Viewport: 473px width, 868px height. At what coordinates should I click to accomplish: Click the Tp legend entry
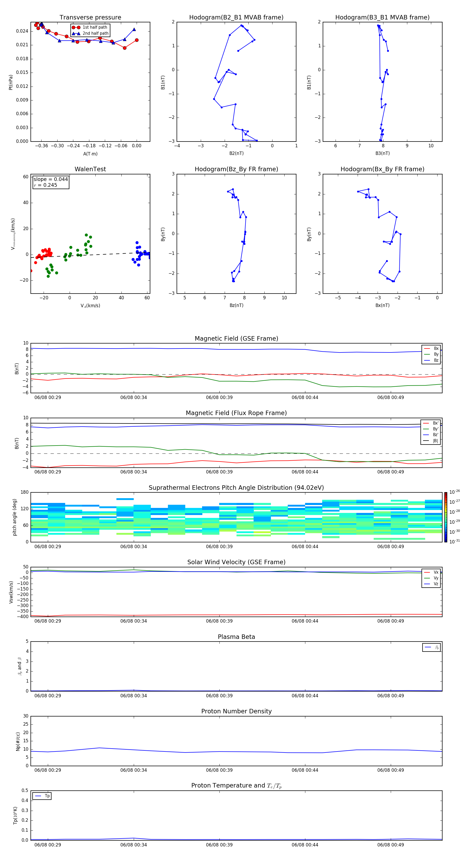pyautogui.click(x=42, y=796)
